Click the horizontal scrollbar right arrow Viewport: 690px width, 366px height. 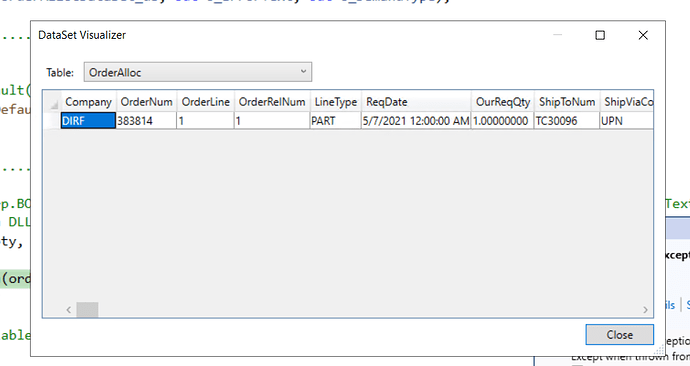click(645, 310)
